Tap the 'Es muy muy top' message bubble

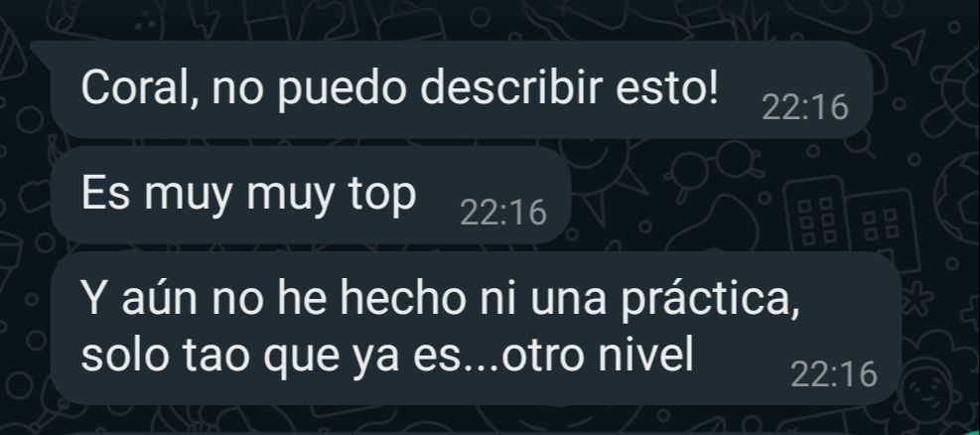pyautogui.click(x=311, y=195)
